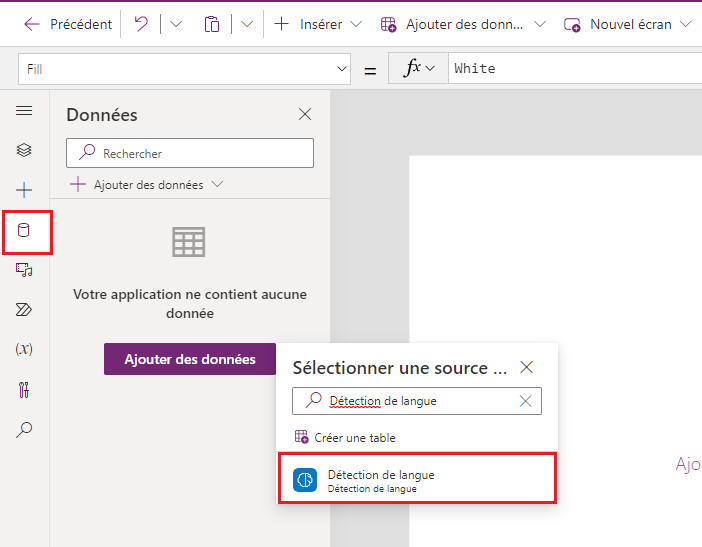Open the Tree view layers icon

click(x=24, y=150)
